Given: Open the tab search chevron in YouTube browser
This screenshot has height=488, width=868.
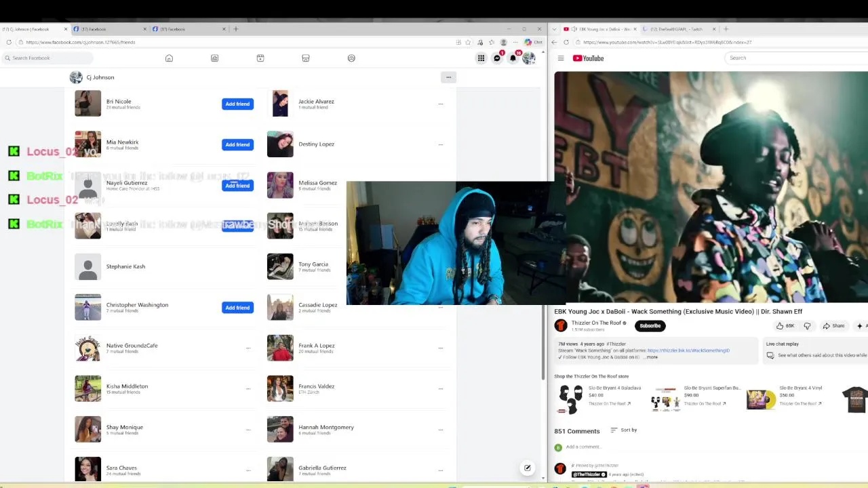Looking at the screenshot, I should pos(555,29).
